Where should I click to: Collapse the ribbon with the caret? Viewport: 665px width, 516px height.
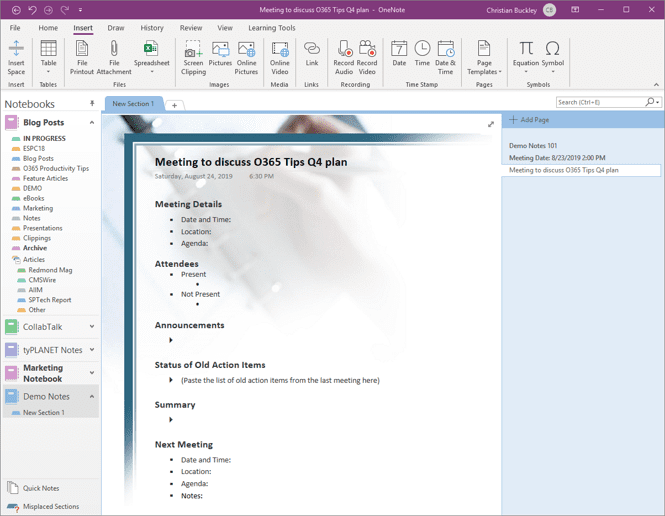coord(656,85)
